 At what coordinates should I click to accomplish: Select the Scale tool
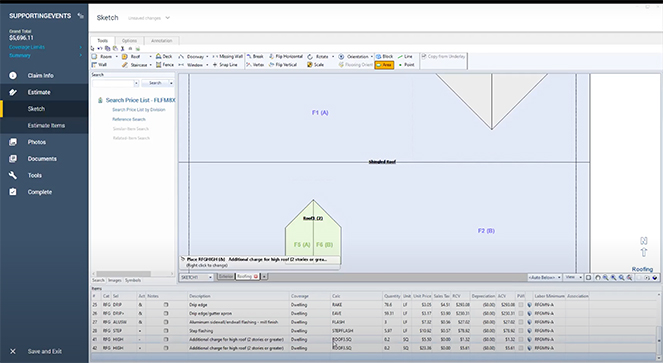pos(315,65)
